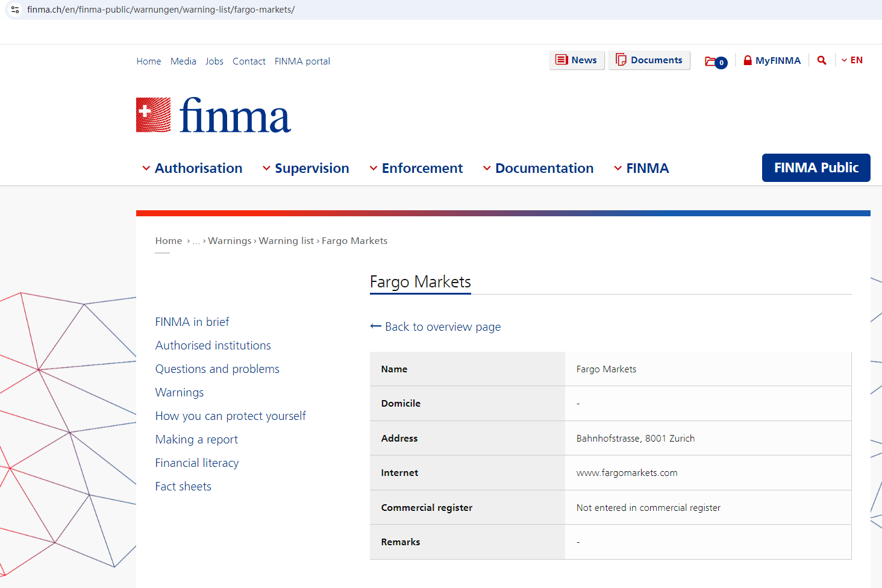Click the News newspaper icon
Screen dimensions: 882x588
[561, 60]
